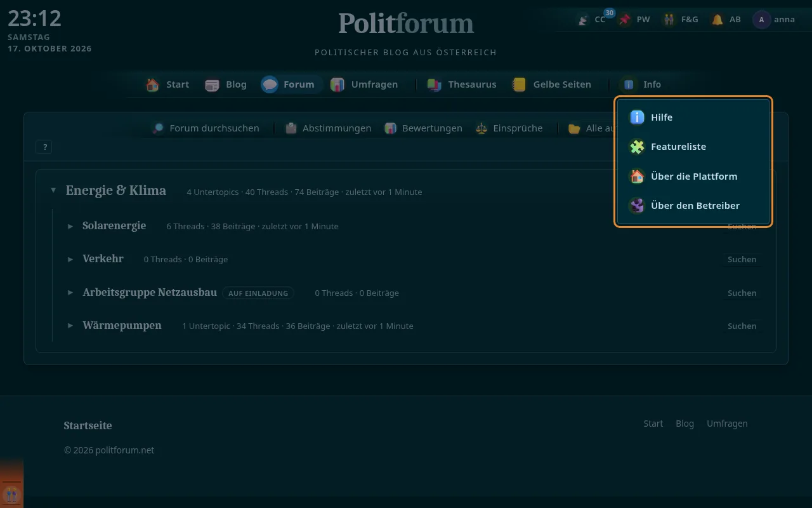Open the Thesaurus books item

(x=462, y=84)
